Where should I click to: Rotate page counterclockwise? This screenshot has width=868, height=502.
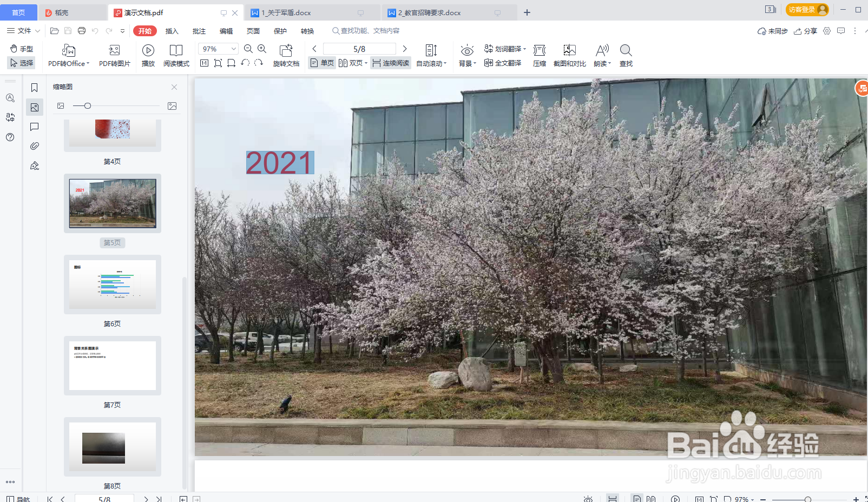(245, 63)
